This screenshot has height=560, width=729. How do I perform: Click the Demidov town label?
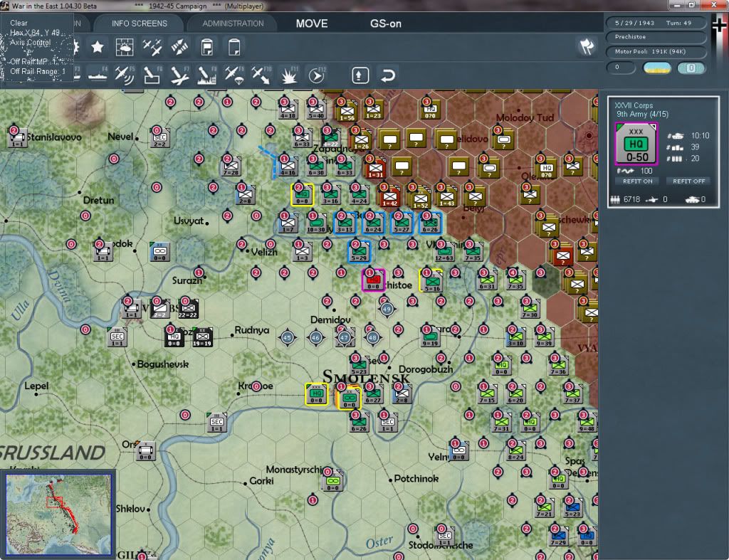coord(330,319)
